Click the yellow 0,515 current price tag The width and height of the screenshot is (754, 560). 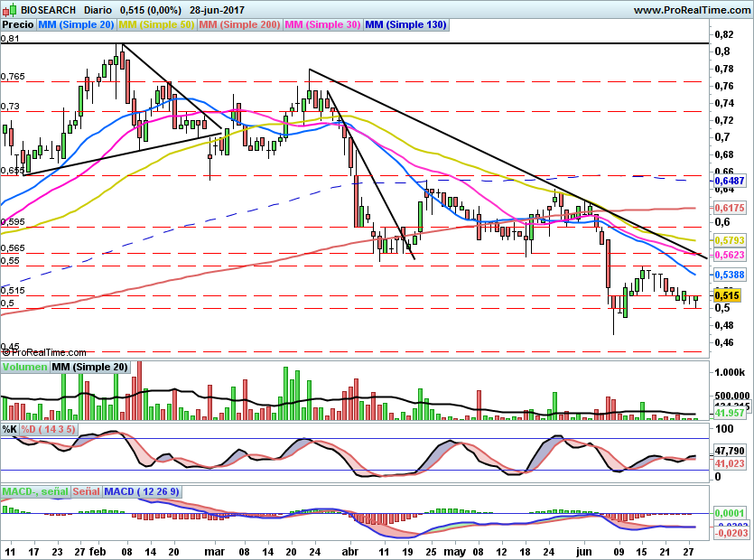728,295
